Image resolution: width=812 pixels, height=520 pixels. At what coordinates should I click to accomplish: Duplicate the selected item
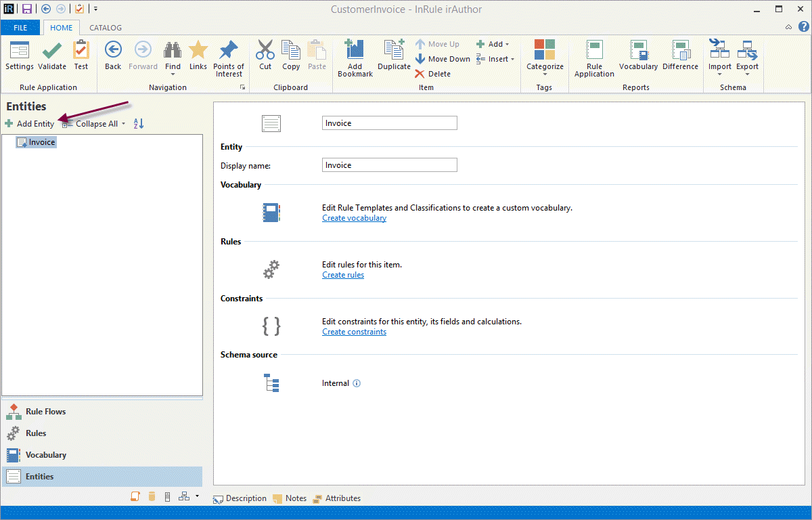point(394,55)
